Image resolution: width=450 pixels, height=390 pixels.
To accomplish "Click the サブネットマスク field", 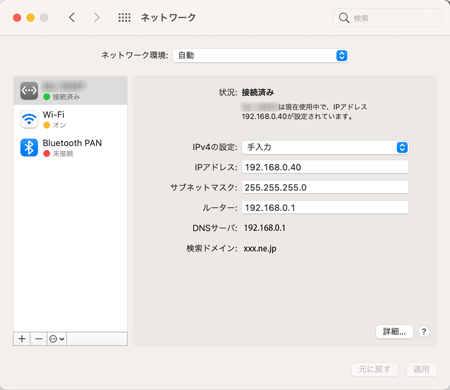I will pos(325,187).
